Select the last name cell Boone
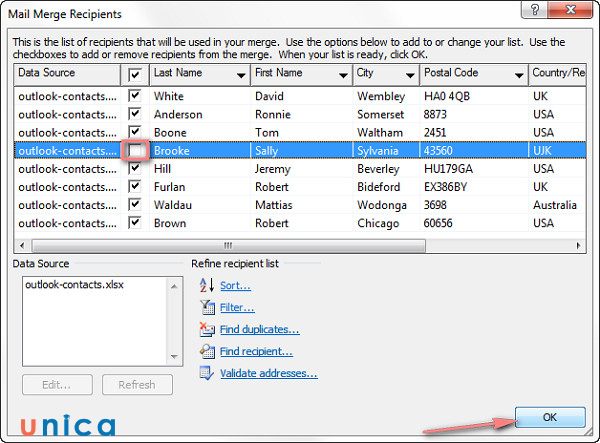Screen dimensions: 600x443 click(170, 132)
